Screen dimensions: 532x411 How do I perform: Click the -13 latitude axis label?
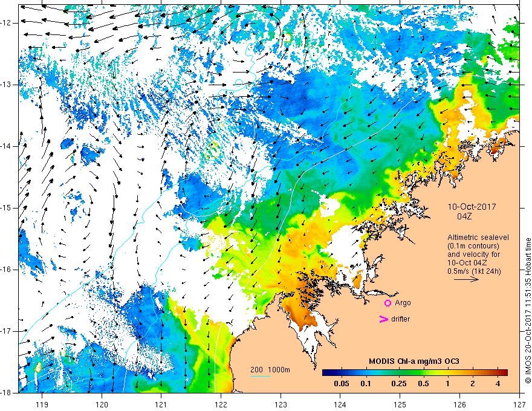[6, 85]
